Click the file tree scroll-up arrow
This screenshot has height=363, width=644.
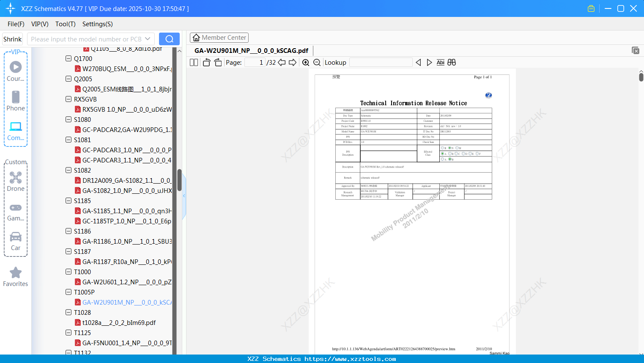pyautogui.click(x=179, y=51)
